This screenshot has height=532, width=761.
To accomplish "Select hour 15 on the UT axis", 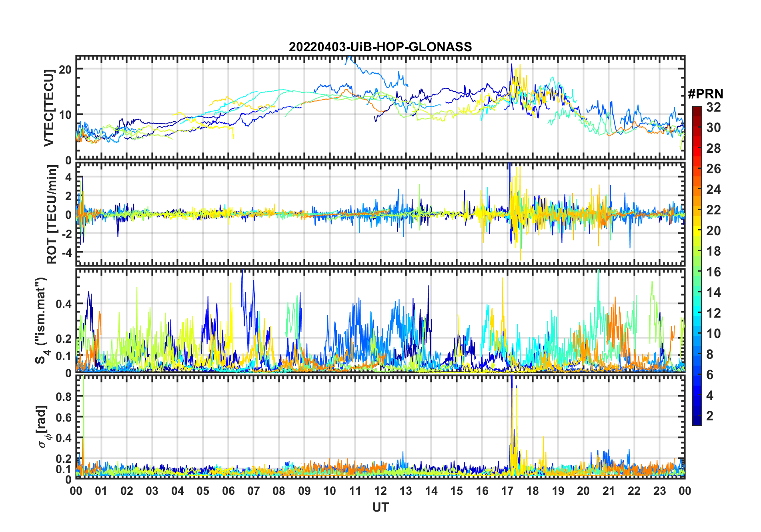I will pos(457,491).
